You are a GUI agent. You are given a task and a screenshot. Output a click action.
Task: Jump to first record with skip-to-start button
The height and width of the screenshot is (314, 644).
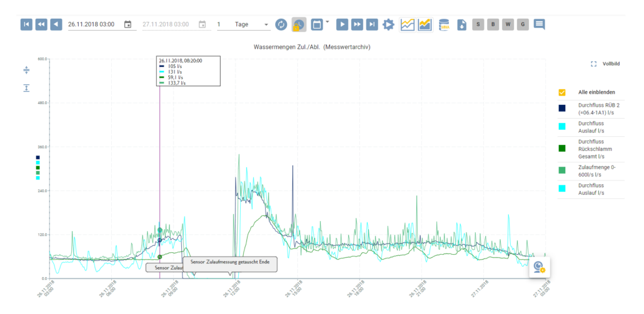coord(26,24)
